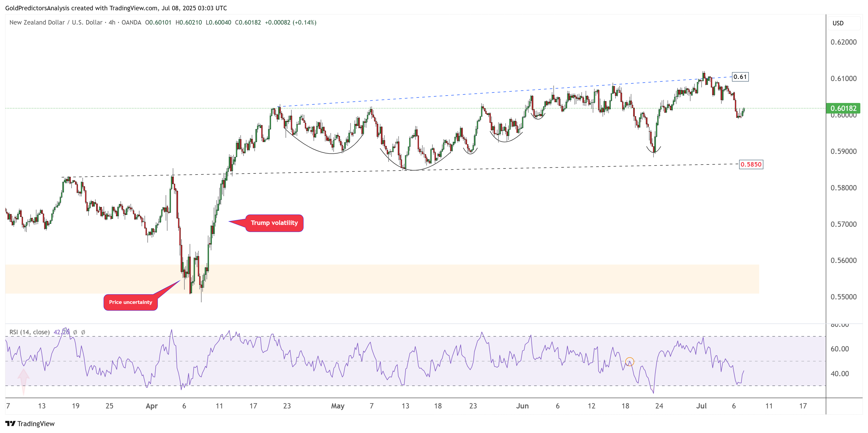Click the change value +0.00082 (+0.14%)
Image resolution: width=868 pixels, height=433 pixels.
click(x=291, y=22)
